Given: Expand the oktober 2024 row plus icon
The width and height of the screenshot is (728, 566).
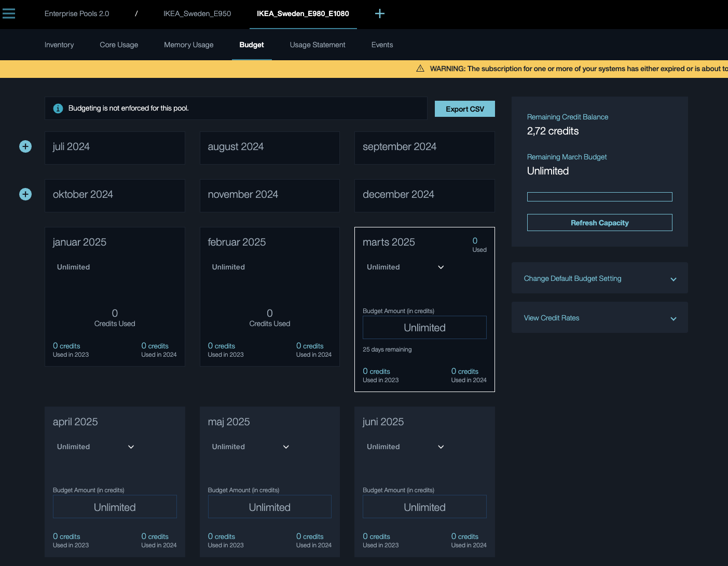Looking at the screenshot, I should (25, 194).
